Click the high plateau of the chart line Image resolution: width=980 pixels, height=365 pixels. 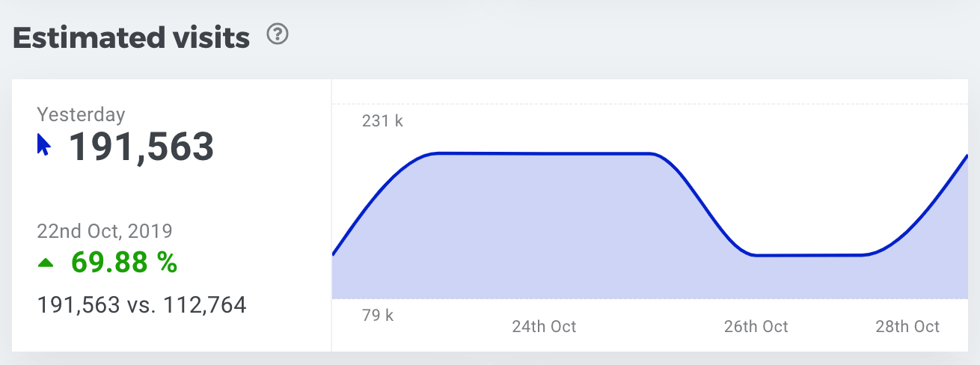click(539, 153)
